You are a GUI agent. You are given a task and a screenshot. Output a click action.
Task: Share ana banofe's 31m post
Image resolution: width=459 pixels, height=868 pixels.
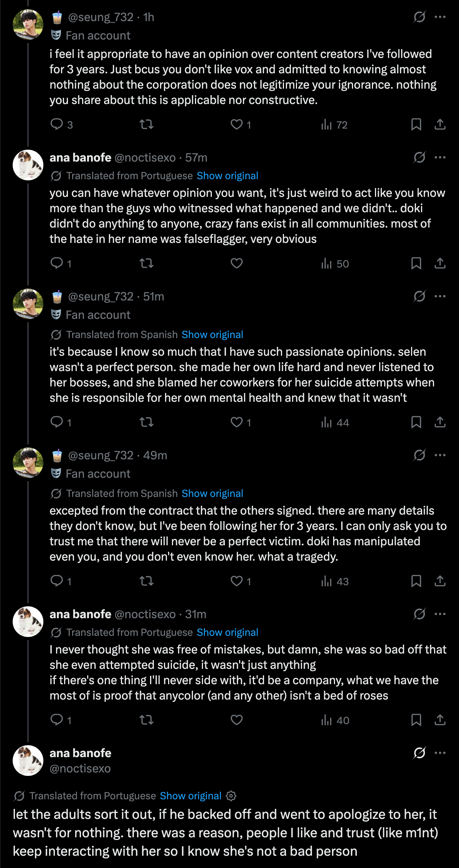tap(440, 720)
